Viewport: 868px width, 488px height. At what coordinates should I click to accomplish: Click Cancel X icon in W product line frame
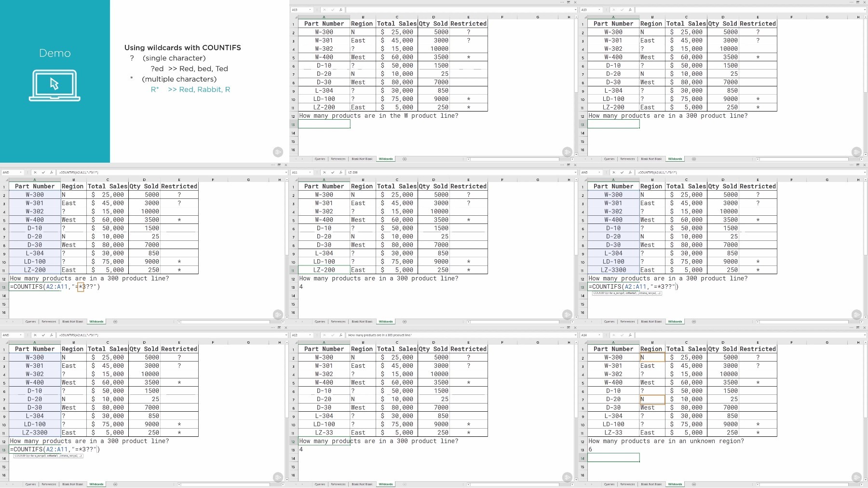point(325,10)
